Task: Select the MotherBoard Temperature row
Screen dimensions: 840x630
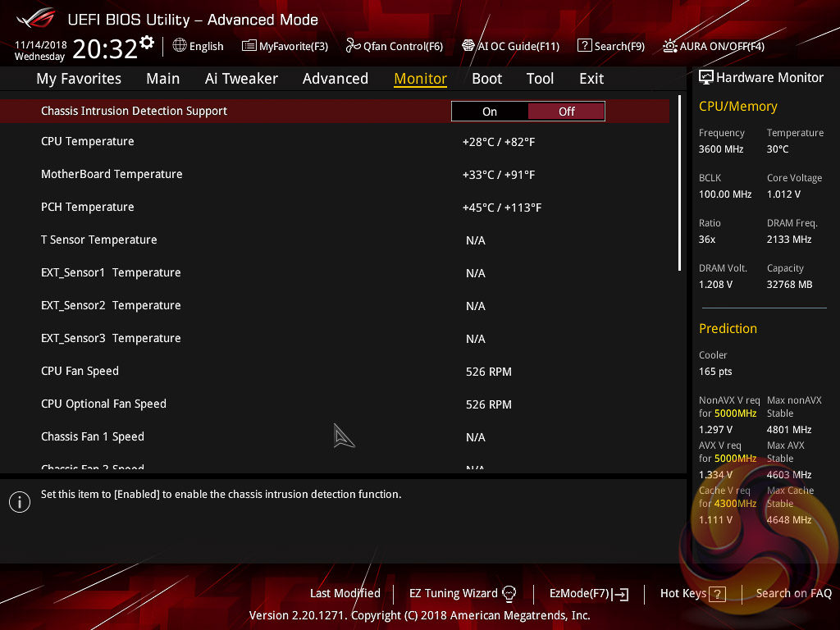Action: click(335, 174)
